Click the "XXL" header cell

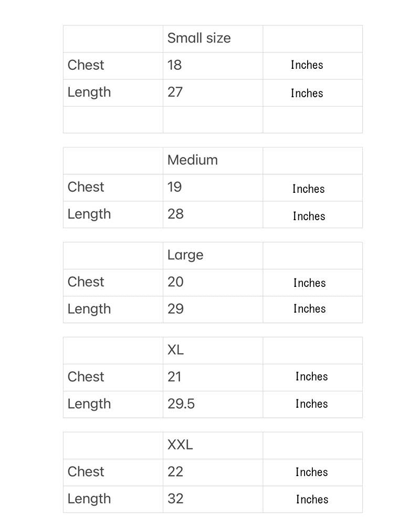(x=180, y=445)
